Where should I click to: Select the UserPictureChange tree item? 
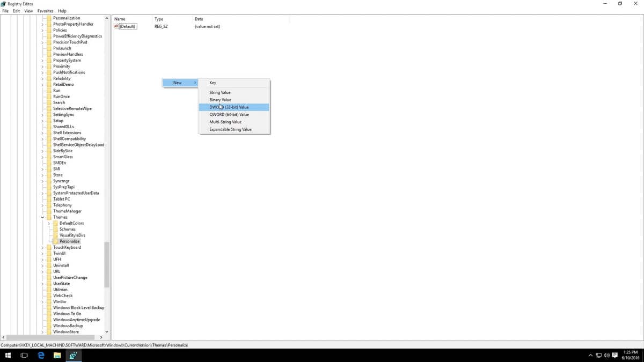point(70,277)
